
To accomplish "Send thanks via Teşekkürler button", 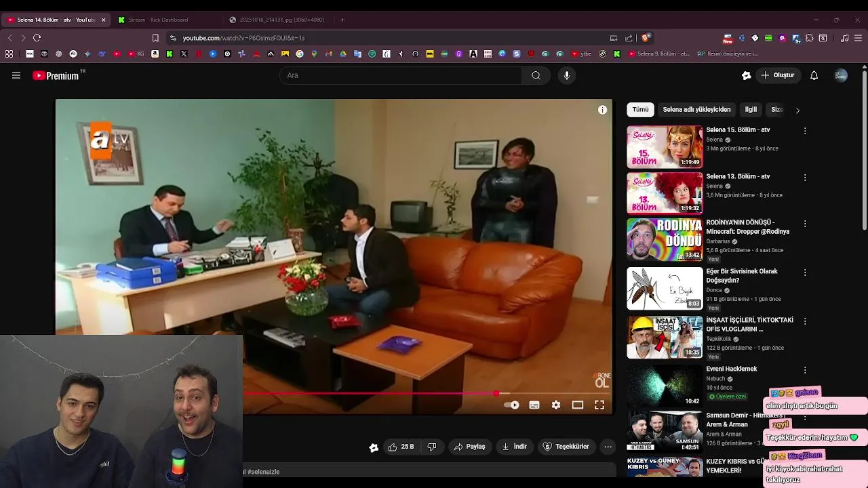I will coord(566,447).
